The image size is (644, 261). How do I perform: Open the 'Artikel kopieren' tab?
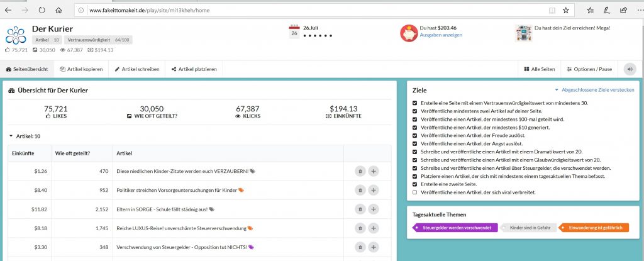tap(81, 69)
